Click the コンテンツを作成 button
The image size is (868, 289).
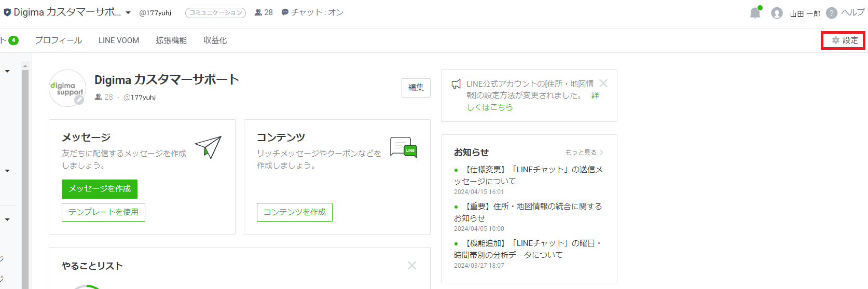295,212
